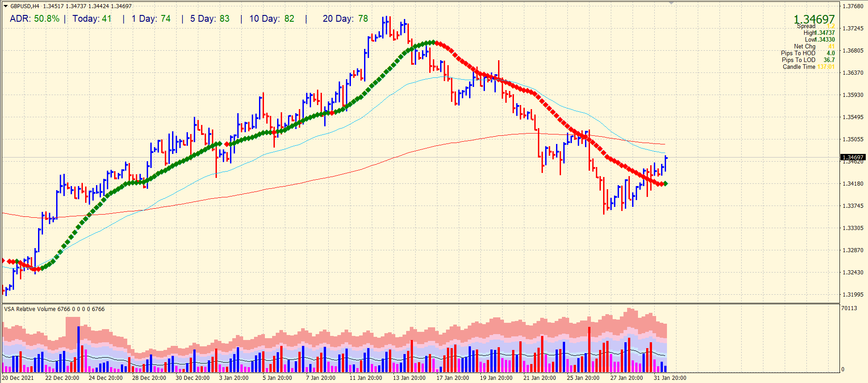868x383 pixels.
Task: Click the 1.35055 price axis label
Action: point(853,139)
